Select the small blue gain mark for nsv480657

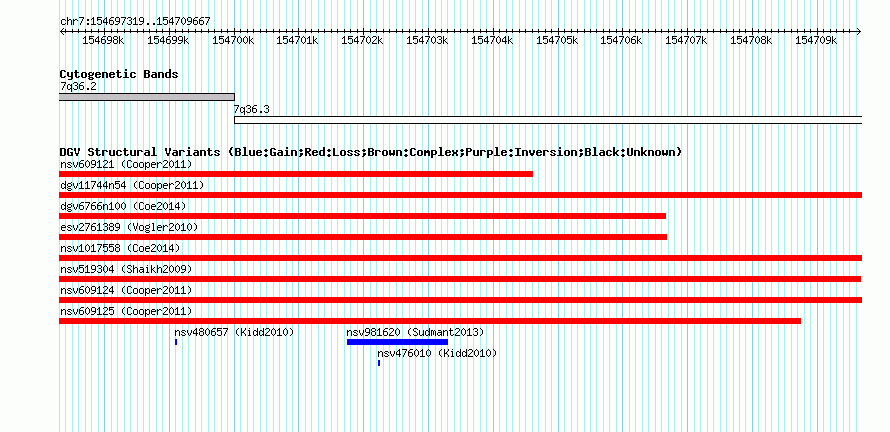point(176,342)
